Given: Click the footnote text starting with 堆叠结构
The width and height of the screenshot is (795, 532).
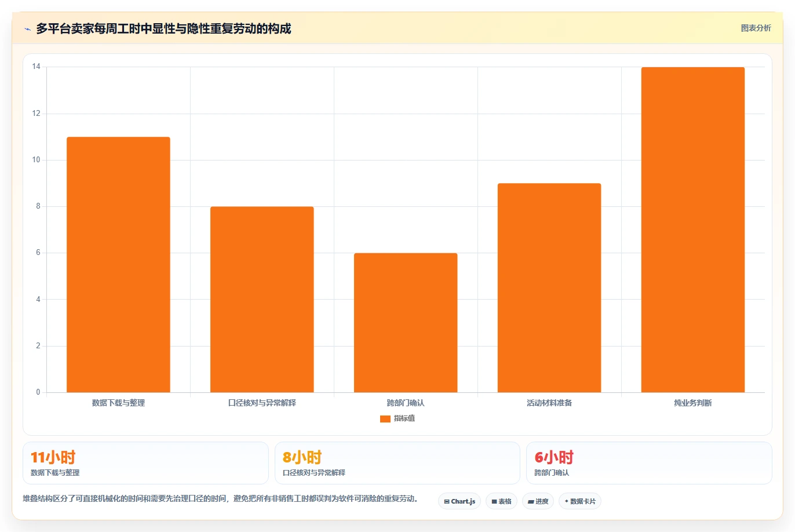Looking at the screenshot, I should (220, 498).
